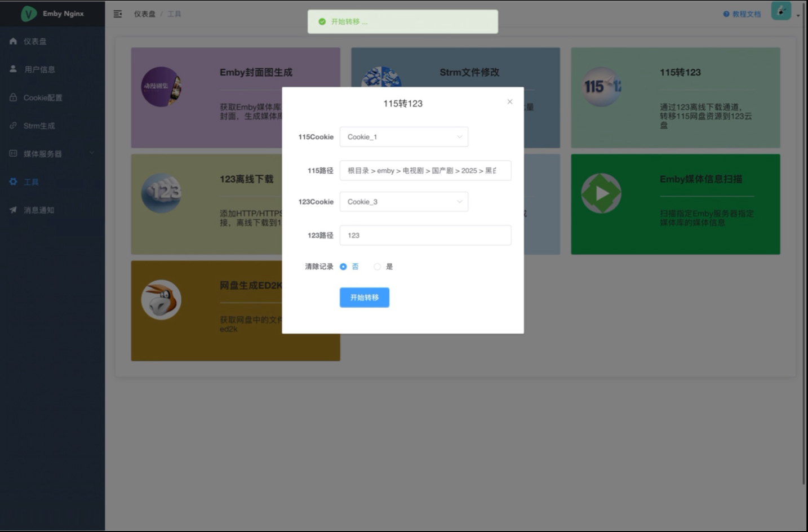Click the 115转123 card title
808x532 pixels.
tap(680, 73)
